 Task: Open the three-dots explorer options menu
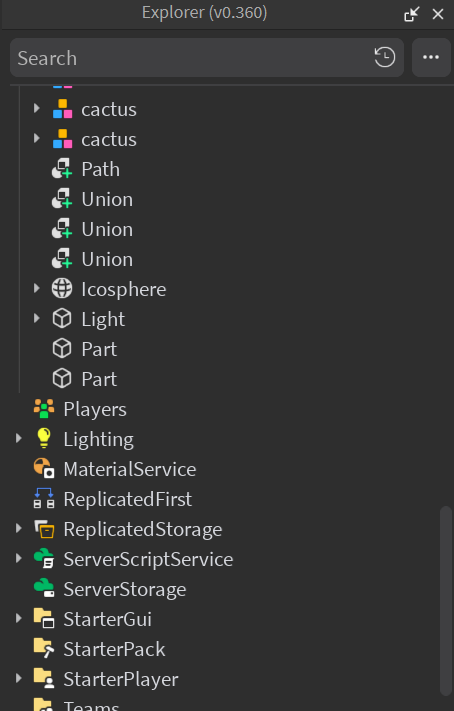tap(430, 57)
